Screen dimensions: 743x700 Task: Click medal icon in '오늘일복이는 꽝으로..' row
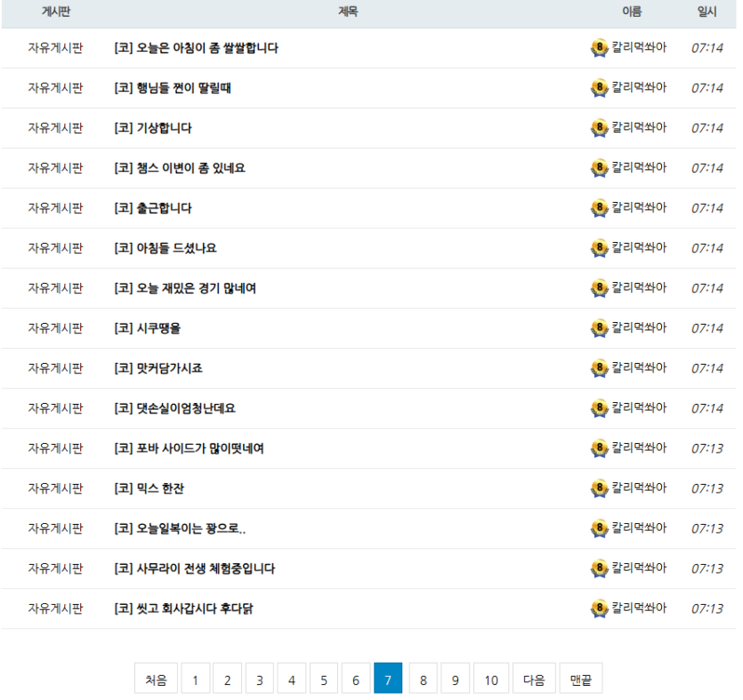600,528
